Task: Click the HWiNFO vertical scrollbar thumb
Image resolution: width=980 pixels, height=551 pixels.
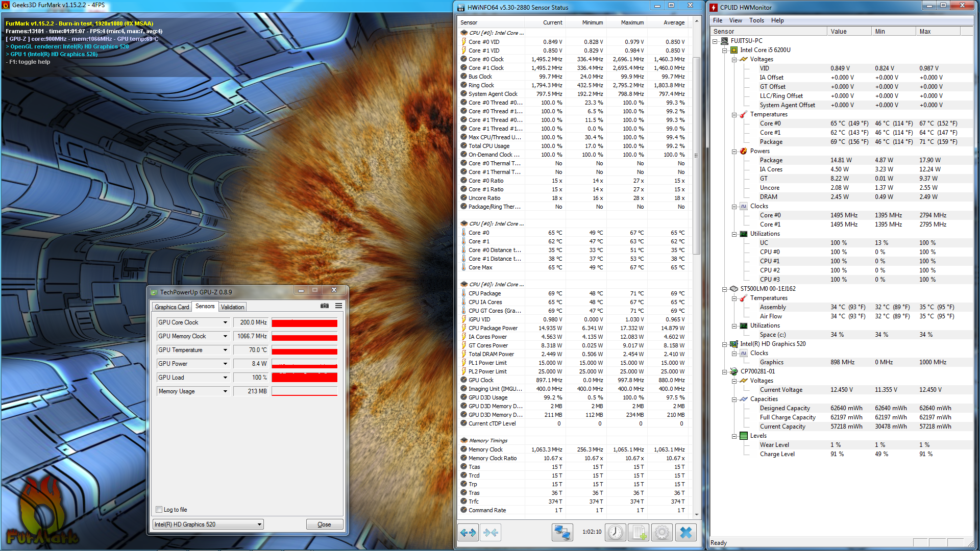Action: (697, 156)
